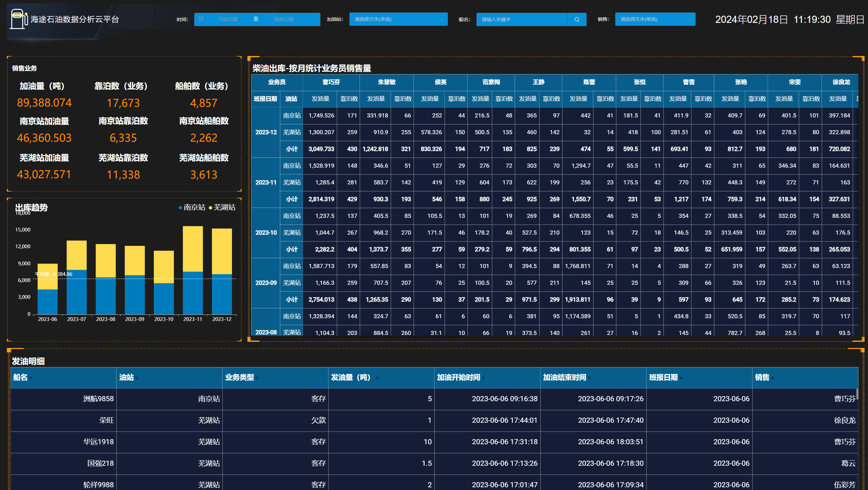Click the 张艳 salesperson column header
This screenshot has width=868, height=490.
point(741,82)
